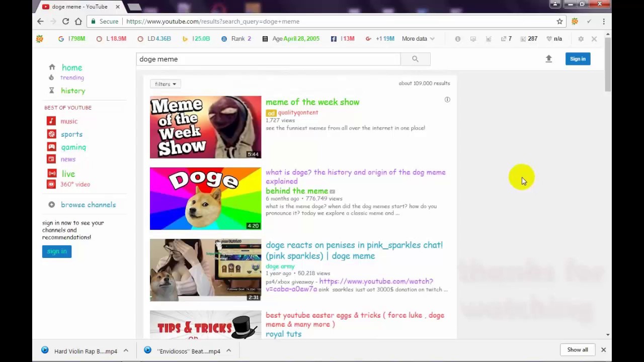The width and height of the screenshot is (644, 362).
Task: Open options arrow for Hard Violin Rap download
Action: [x=126, y=351]
